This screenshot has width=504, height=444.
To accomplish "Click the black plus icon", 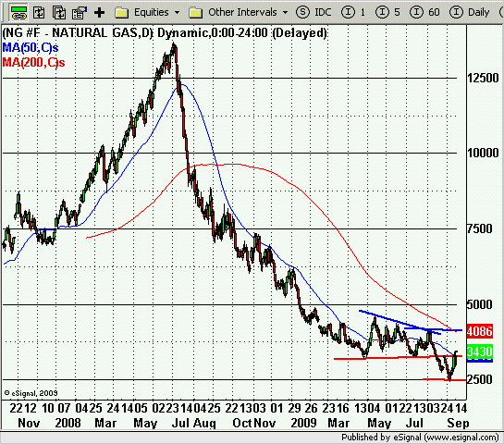I will [99, 13].
